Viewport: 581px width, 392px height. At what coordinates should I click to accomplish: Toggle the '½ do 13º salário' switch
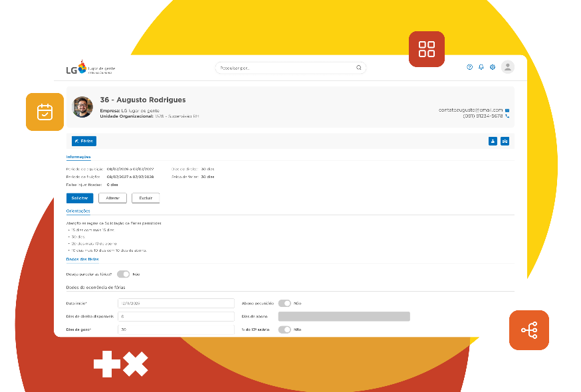point(285,330)
